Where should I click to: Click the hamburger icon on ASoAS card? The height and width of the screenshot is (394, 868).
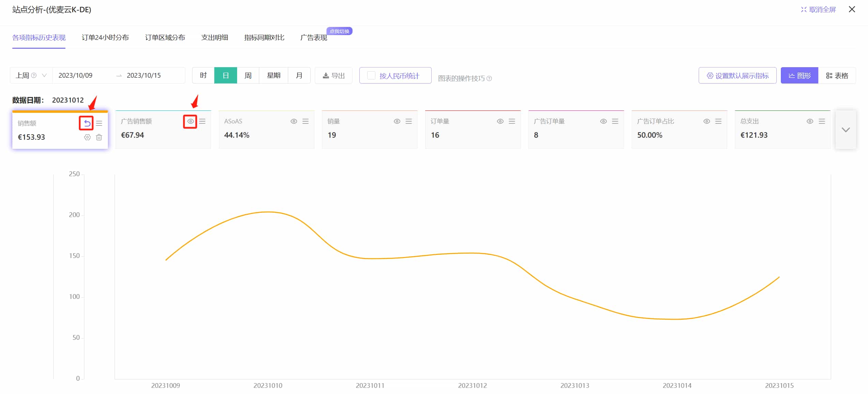pos(306,121)
